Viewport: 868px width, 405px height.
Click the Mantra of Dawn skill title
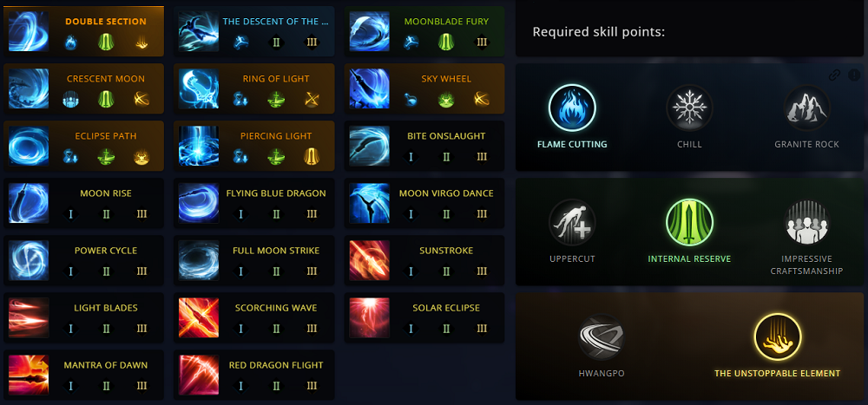105,365
